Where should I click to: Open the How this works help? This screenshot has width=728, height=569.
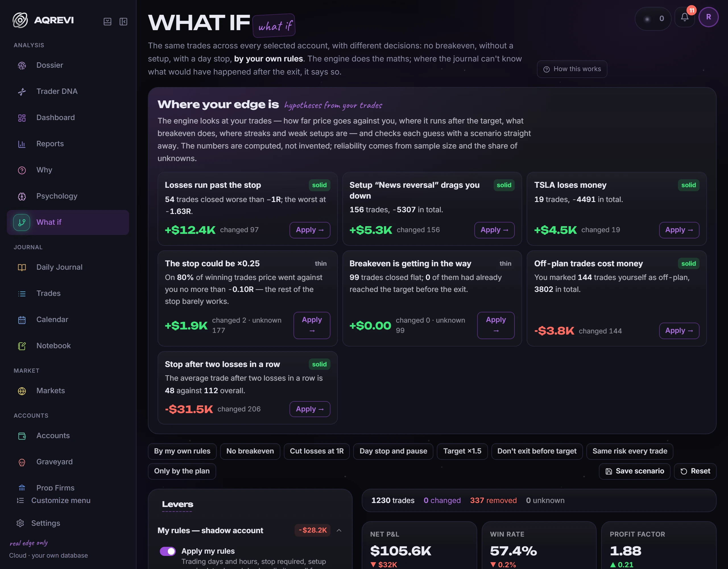[x=572, y=69]
